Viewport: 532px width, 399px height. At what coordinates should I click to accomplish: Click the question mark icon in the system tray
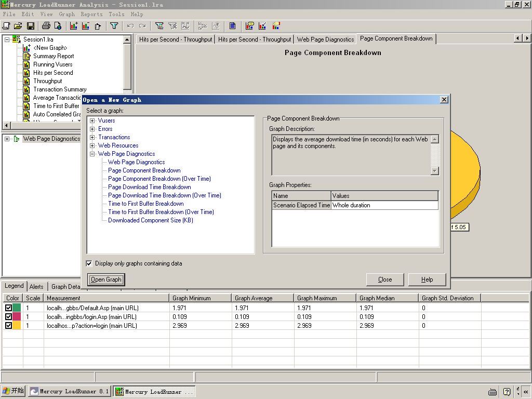(507, 392)
